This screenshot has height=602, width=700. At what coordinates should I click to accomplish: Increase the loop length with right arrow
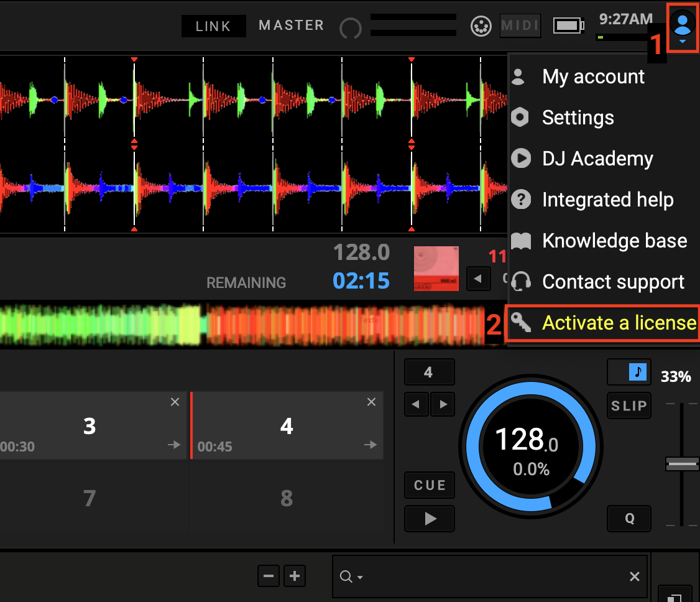click(443, 404)
